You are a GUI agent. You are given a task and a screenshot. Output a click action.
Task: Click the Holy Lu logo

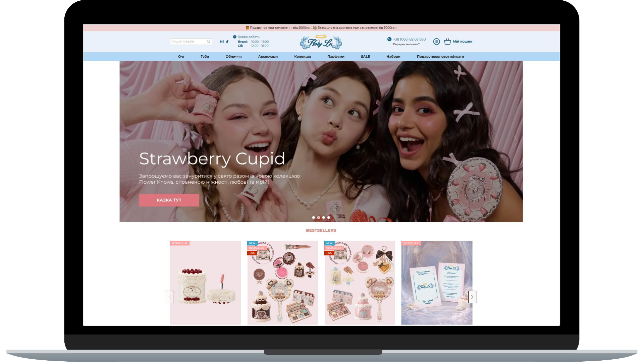click(321, 42)
